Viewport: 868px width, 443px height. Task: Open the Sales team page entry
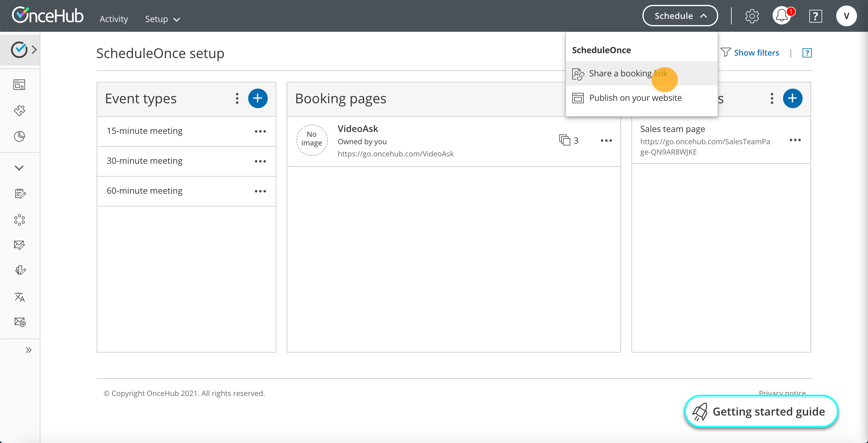tap(672, 129)
